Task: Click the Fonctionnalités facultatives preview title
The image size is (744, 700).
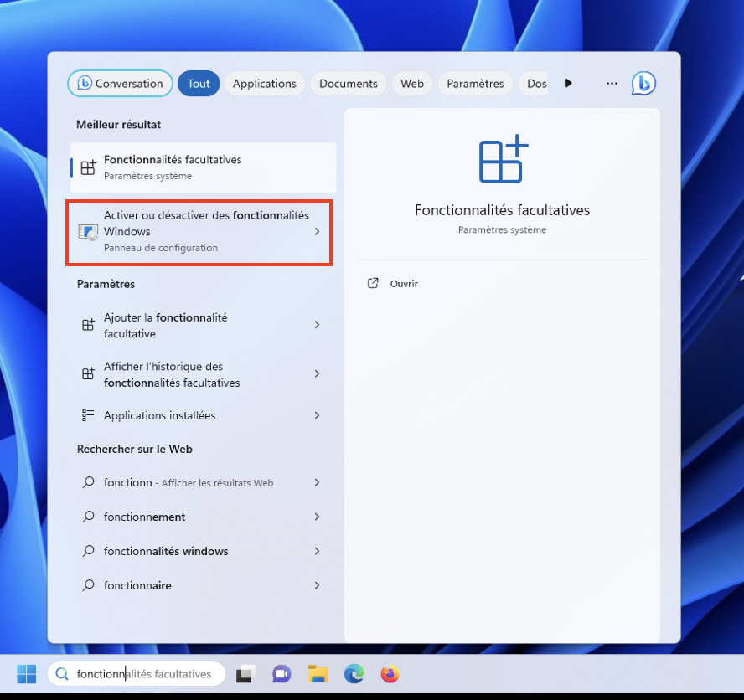Action: coord(502,210)
